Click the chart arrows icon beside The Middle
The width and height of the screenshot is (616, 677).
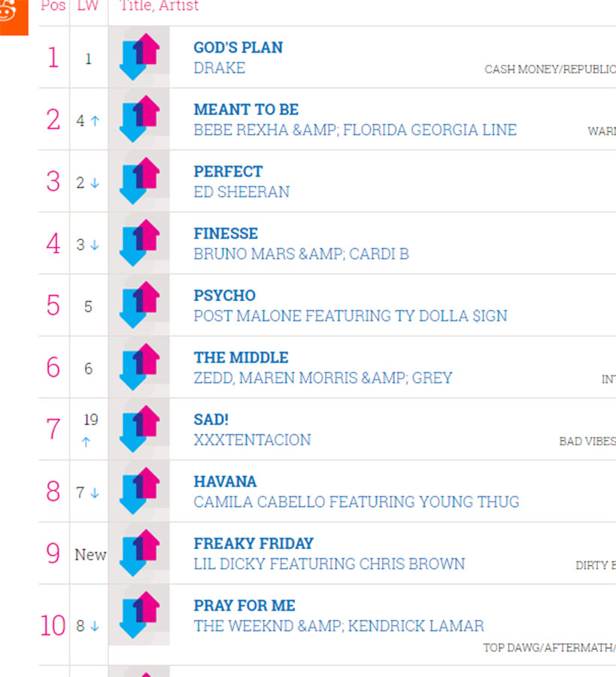(x=139, y=366)
